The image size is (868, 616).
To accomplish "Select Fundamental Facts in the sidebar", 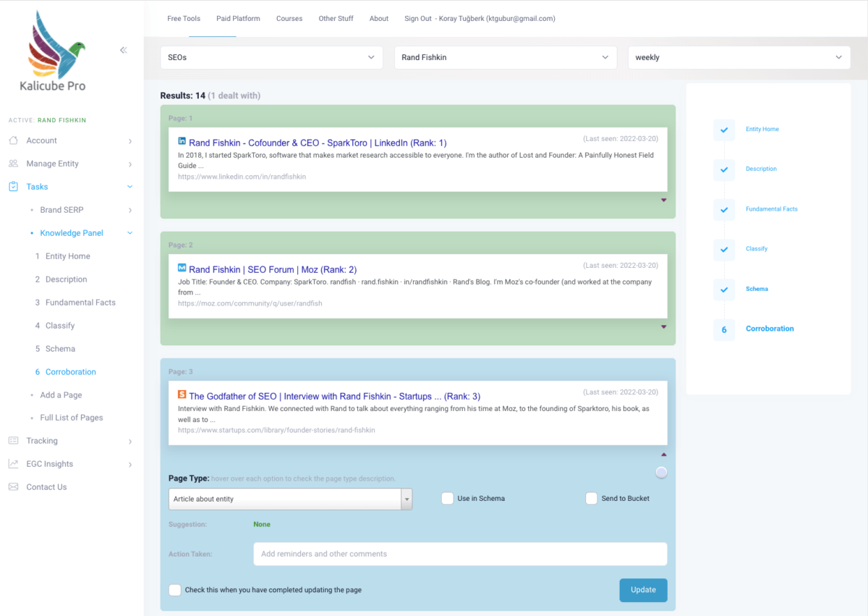I will [80, 303].
